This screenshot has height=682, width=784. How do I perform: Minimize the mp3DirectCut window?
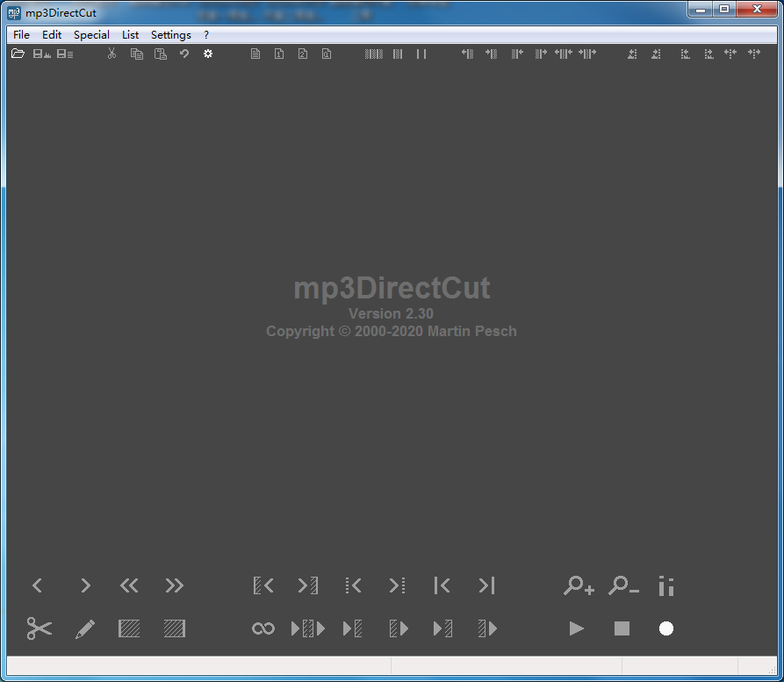click(x=701, y=9)
